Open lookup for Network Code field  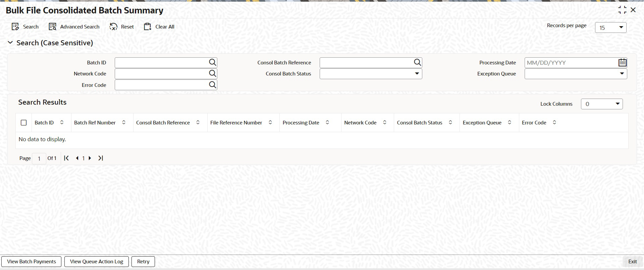tap(213, 73)
